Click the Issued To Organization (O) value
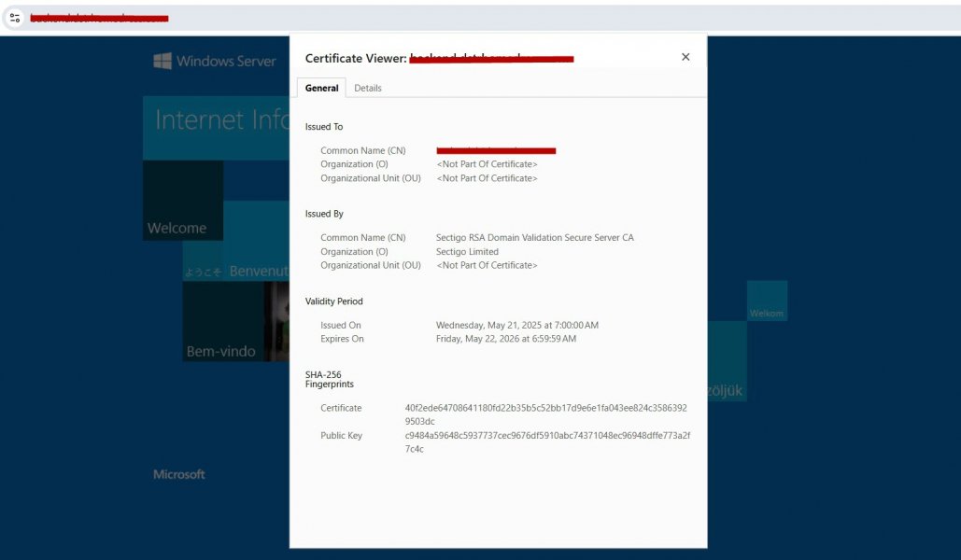 pyautogui.click(x=487, y=164)
